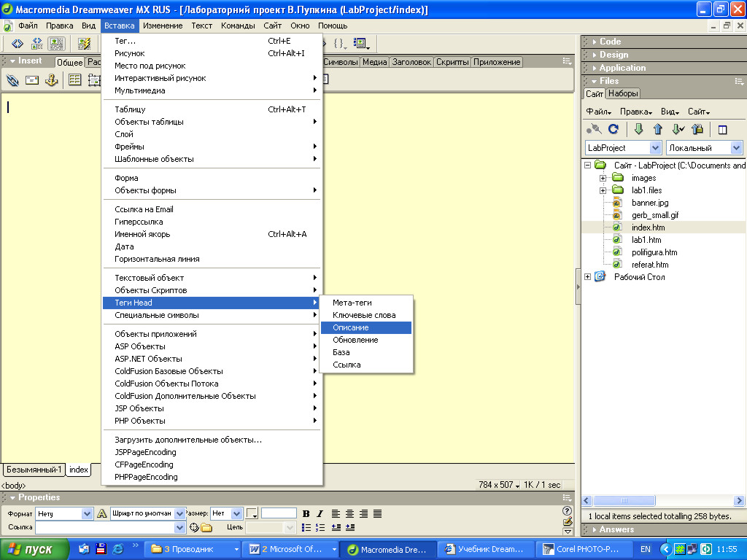Screen dimensions: 747x560
Task: Collapse the Properties panel
Action: (x=13, y=497)
